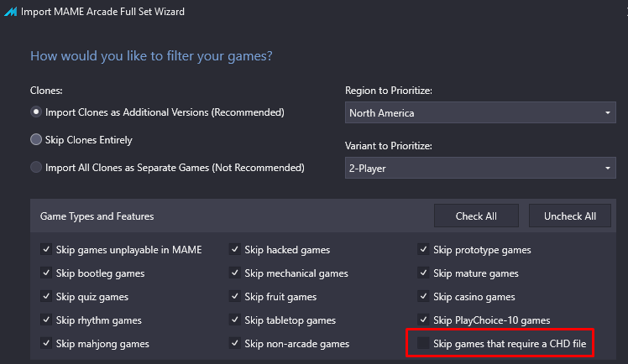Expand the Variant to Prioritize dropdown
Image resolution: width=628 pixels, height=364 pixels.
(480, 168)
